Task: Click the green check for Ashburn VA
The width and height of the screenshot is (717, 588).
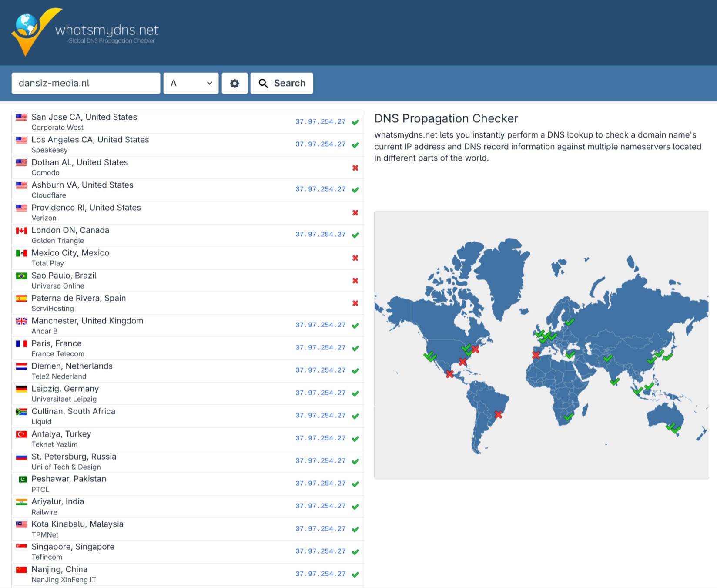Action: [x=355, y=190]
